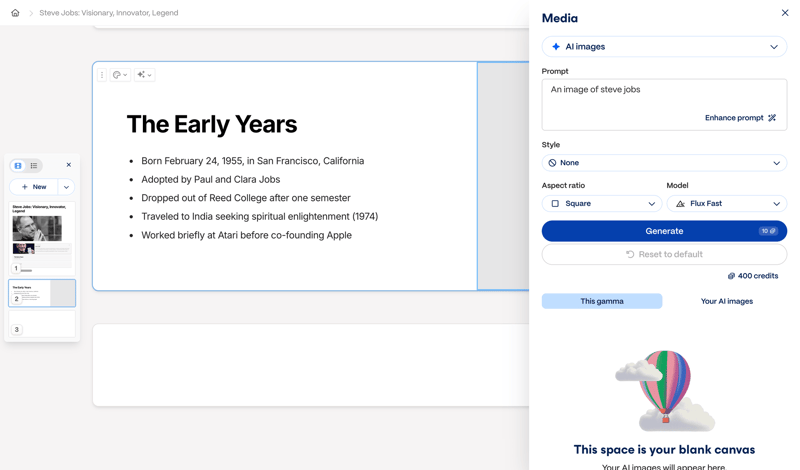Screen dimensions: 800x470
Task: Close the card navigator sidebar
Action: pyautogui.click(x=69, y=165)
